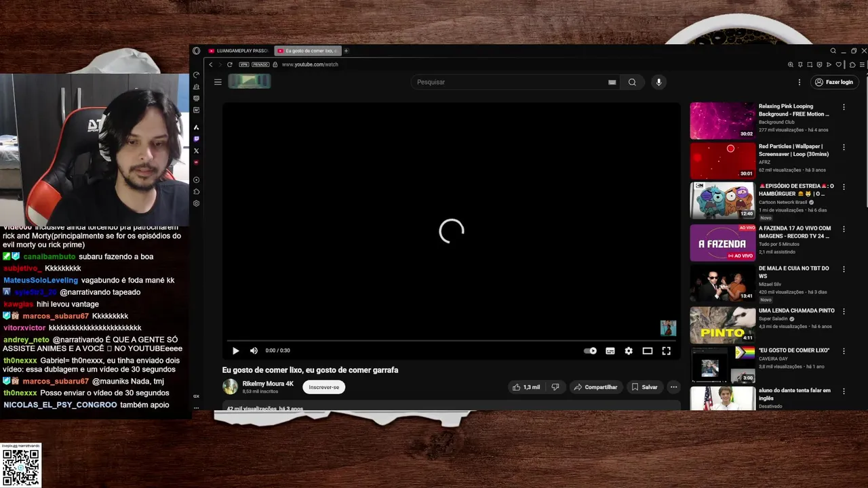Click the video progress bar
Image resolution: width=868 pixels, height=488 pixels.
[x=451, y=340]
